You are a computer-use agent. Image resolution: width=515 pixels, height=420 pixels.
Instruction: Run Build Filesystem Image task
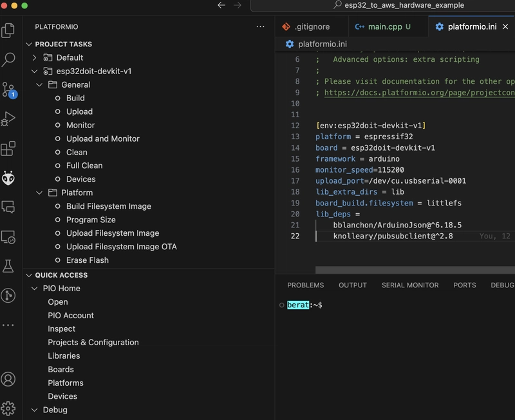click(108, 206)
